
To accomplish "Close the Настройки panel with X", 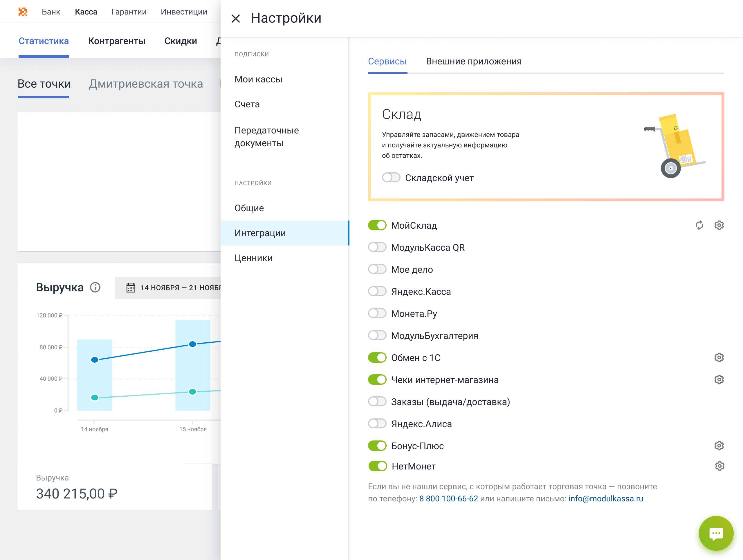I will 236,19.
